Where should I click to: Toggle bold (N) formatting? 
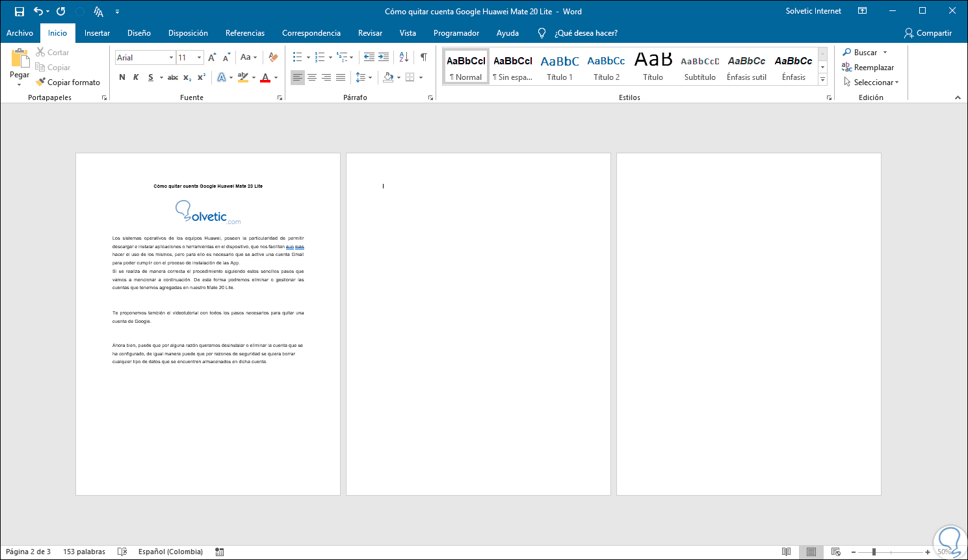(x=122, y=77)
